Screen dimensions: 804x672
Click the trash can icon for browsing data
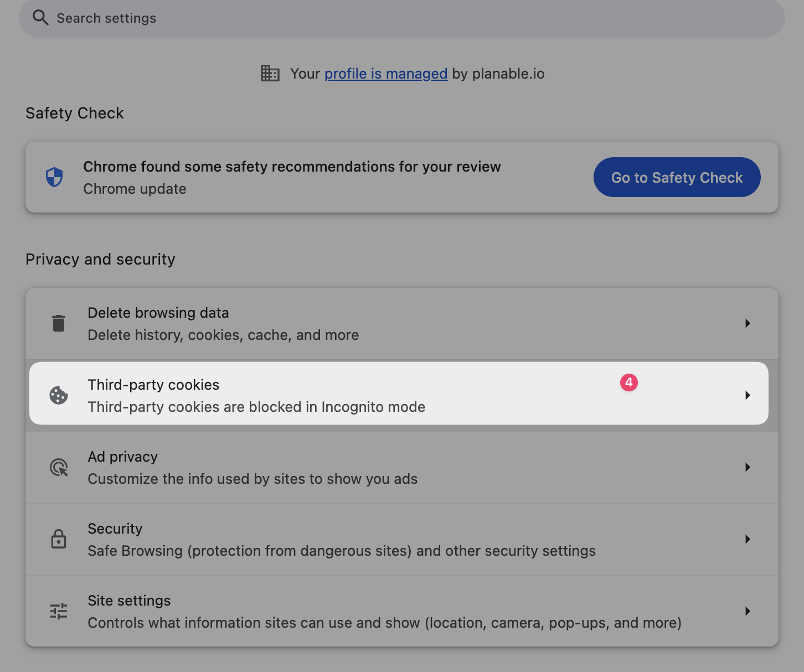click(59, 323)
